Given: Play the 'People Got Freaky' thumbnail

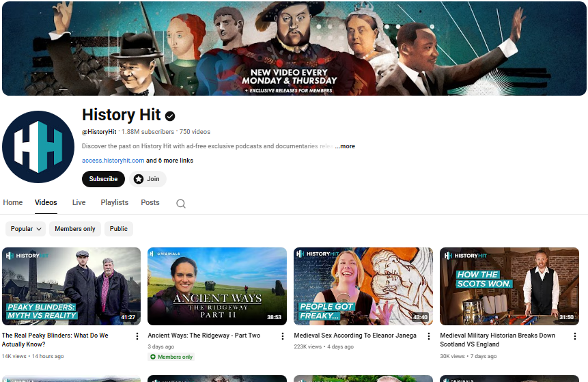Looking at the screenshot, I should 363,286.
